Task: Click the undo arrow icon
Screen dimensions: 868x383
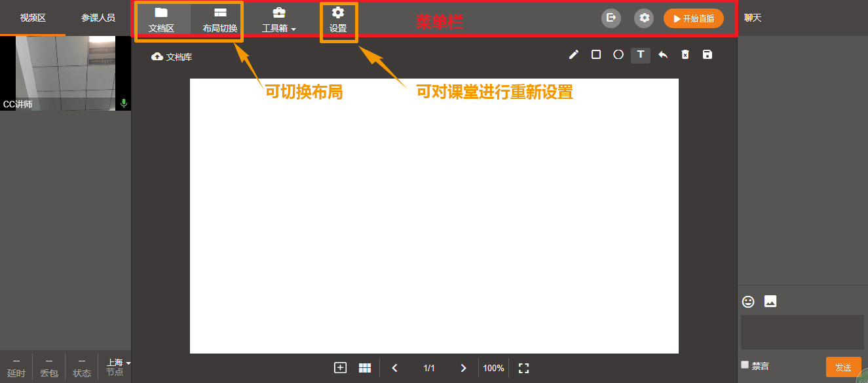Action: 663,55
